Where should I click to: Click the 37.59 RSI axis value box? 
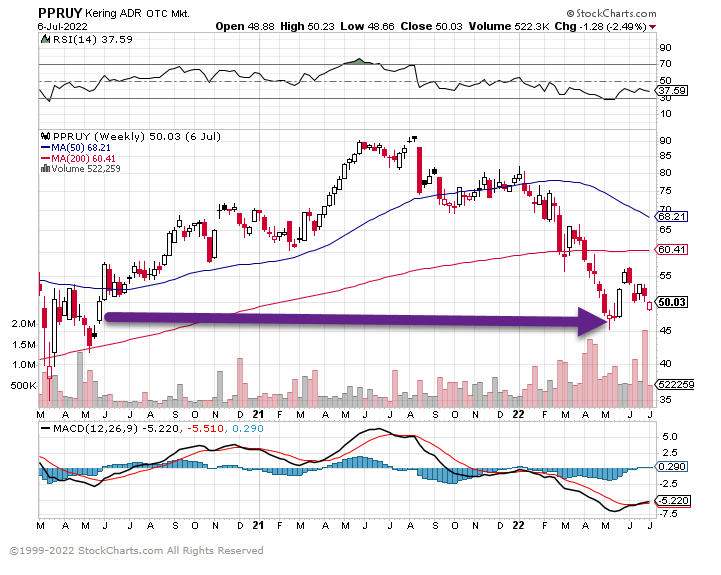(673, 91)
